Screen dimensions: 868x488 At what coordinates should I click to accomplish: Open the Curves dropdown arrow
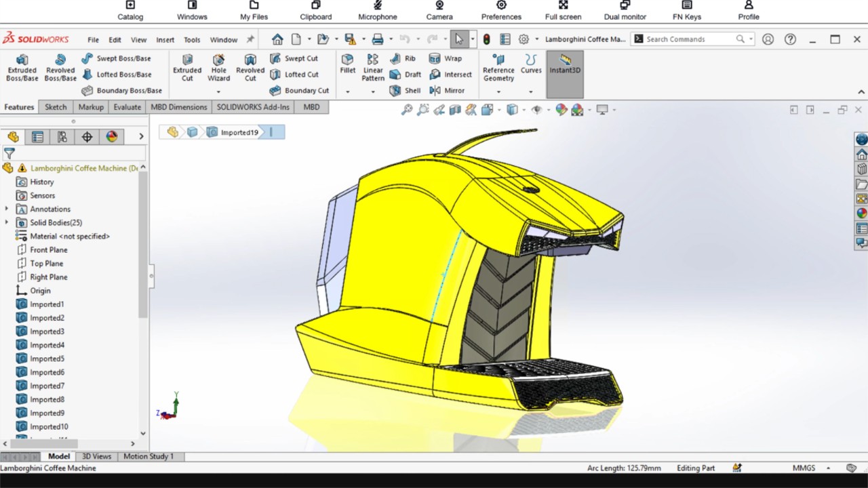[x=531, y=91]
